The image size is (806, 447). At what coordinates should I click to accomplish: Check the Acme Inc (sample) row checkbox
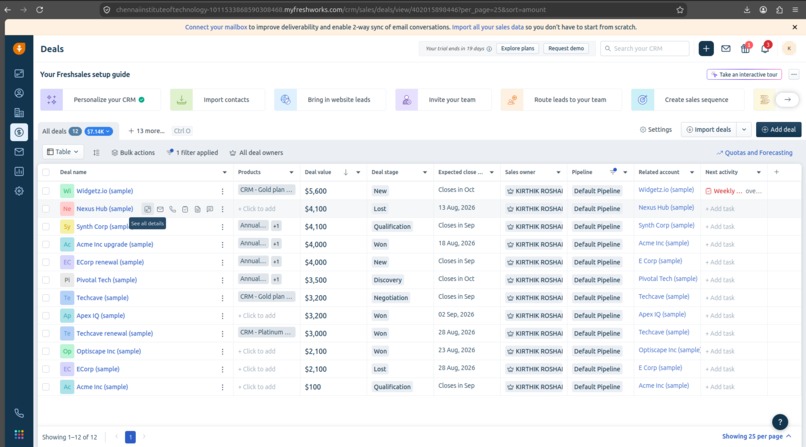(x=46, y=387)
